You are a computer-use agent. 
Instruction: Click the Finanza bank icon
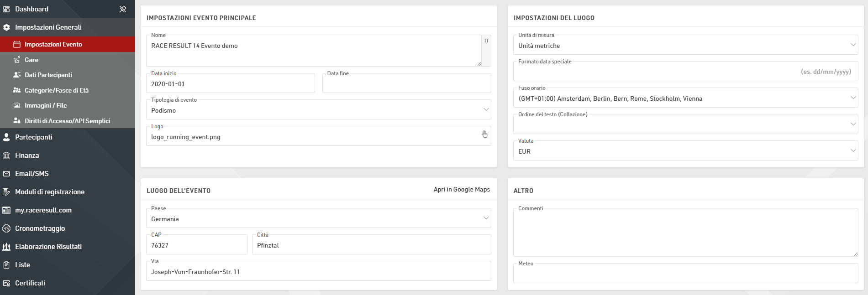6,155
